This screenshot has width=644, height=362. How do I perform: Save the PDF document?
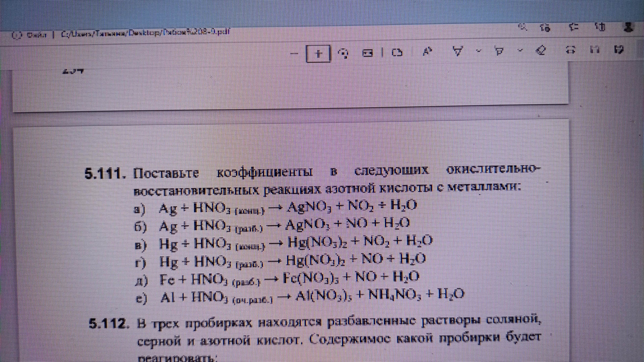595,50
